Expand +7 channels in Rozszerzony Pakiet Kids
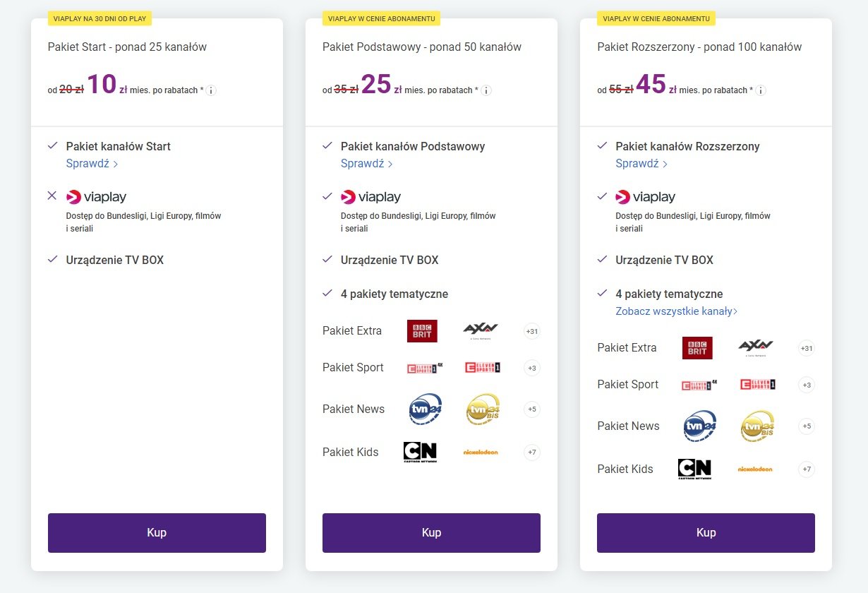This screenshot has width=868, height=593. (807, 469)
